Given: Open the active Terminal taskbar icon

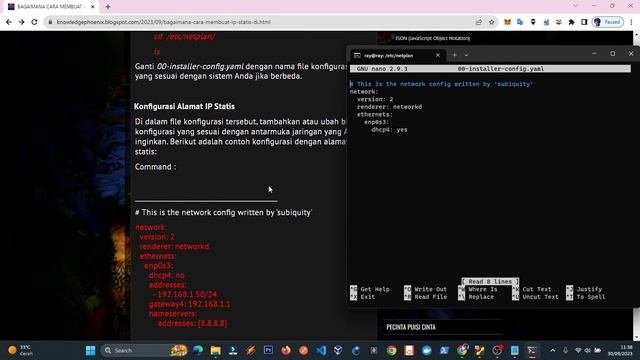Looking at the screenshot, I should click(532, 350).
